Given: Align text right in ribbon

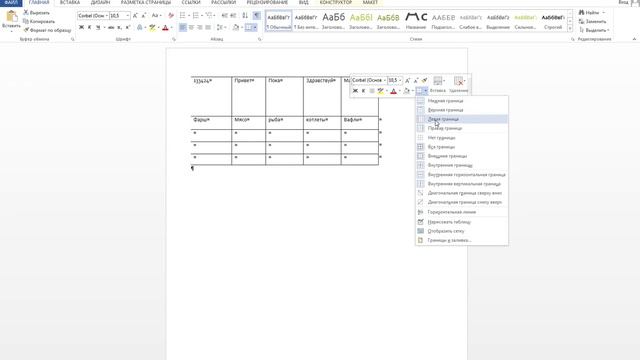Looking at the screenshot, I should pyautogui.click(x=200, y=27).
